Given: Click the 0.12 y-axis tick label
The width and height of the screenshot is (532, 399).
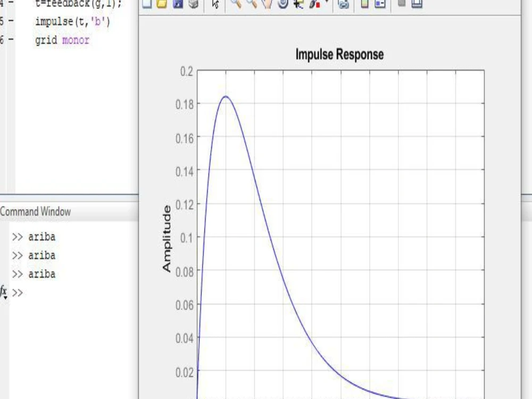Looking at the screenshot, I should pos(185,205).
